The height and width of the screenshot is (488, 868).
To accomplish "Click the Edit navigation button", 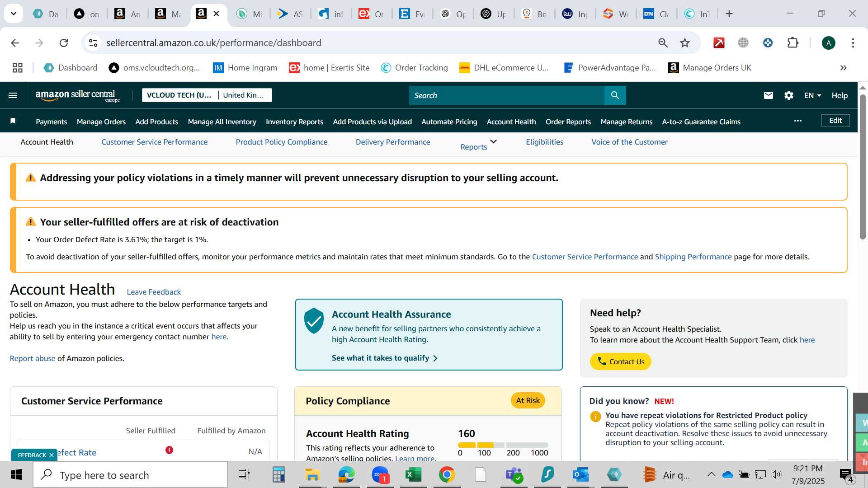I will click(835, 121).
